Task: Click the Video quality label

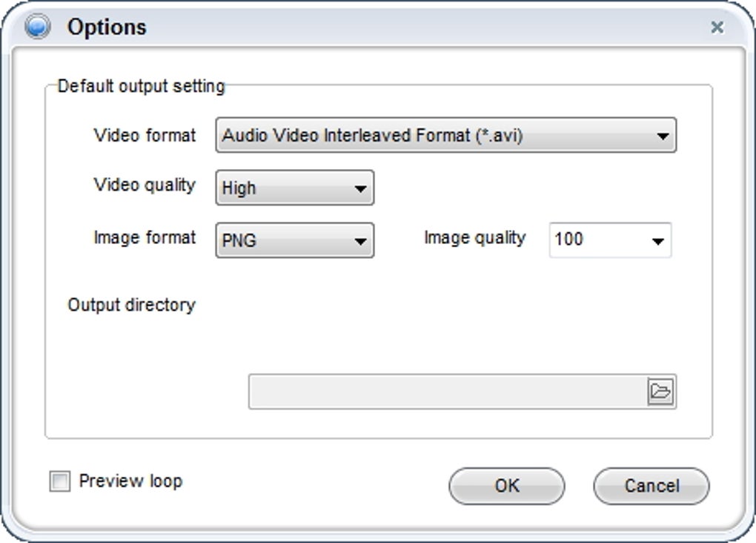Action: click(x=145, y=185)
